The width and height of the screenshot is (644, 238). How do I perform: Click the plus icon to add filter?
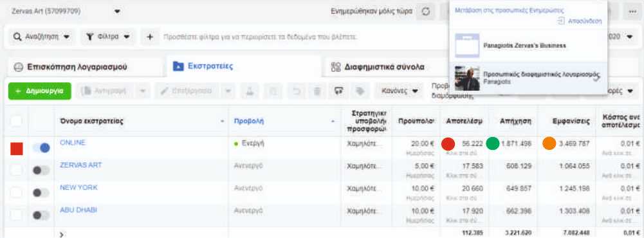150,37
